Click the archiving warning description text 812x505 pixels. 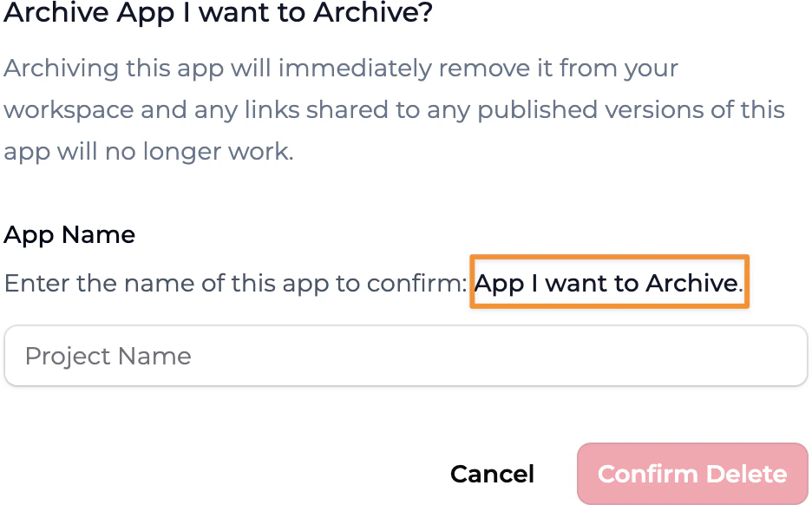pyautogui.click(x=395, y=109)
